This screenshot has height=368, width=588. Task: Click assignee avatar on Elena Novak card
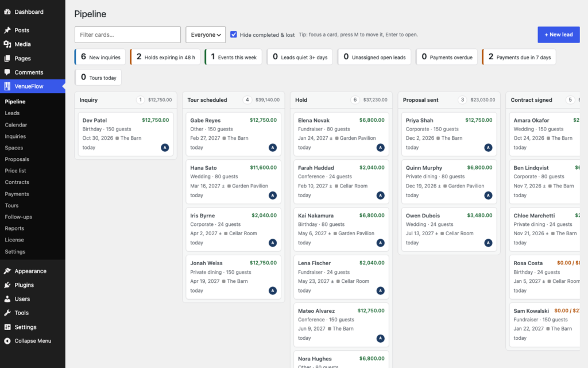[x=381, y=148]
